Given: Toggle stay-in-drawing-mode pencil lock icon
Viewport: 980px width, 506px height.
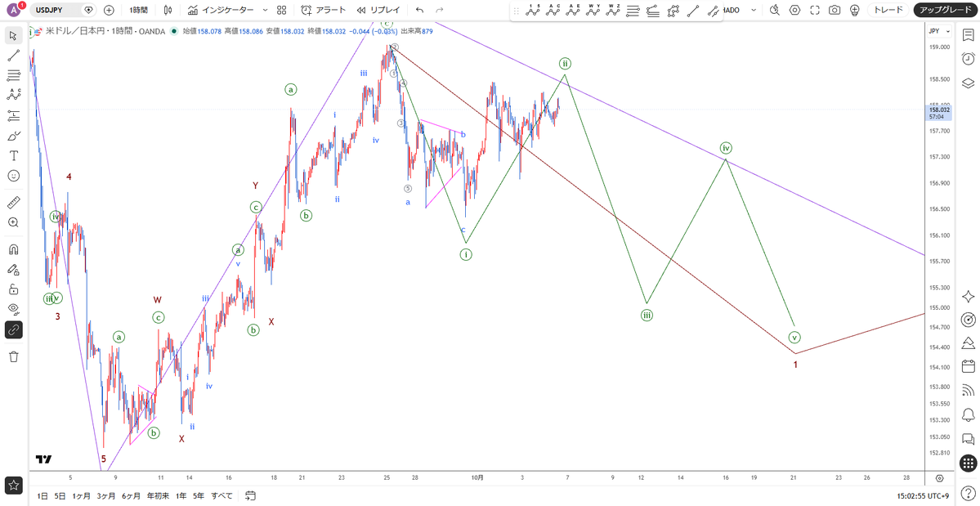Looking at the screenshot, I should click(x=13, y=269).
